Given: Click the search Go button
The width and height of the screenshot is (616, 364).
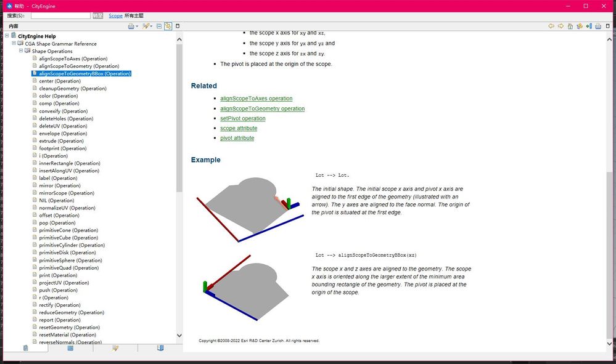Looking at the screenshot, I should [98, 15].
